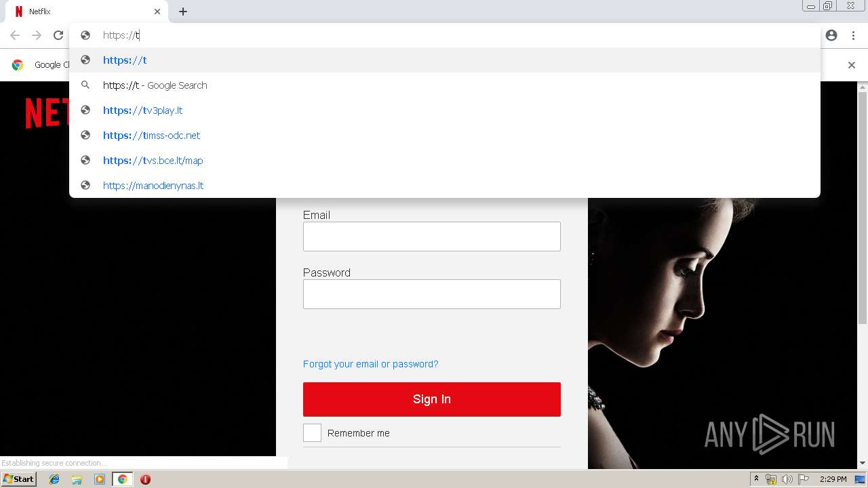Image resolution: width=868 pixels, height=488 pixels.
Task: Open the media player taskbar icon
Action: pos(100,479)
